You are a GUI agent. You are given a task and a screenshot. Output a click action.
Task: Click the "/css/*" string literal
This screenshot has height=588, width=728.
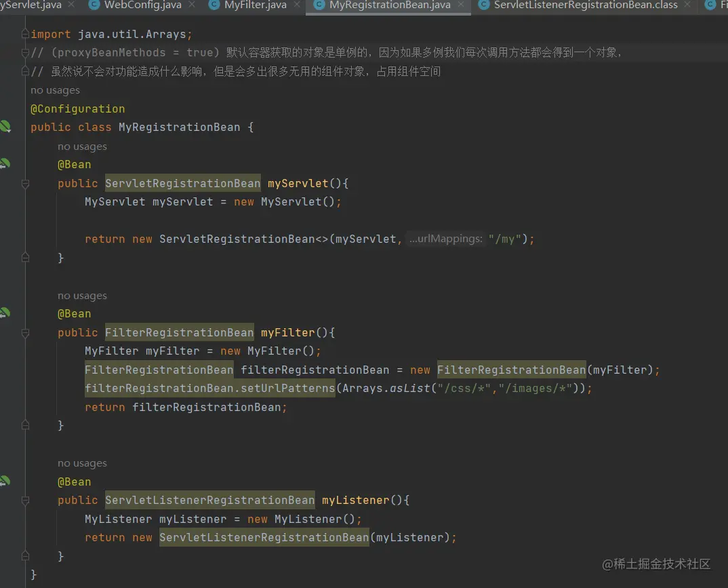tap(464, 389)
